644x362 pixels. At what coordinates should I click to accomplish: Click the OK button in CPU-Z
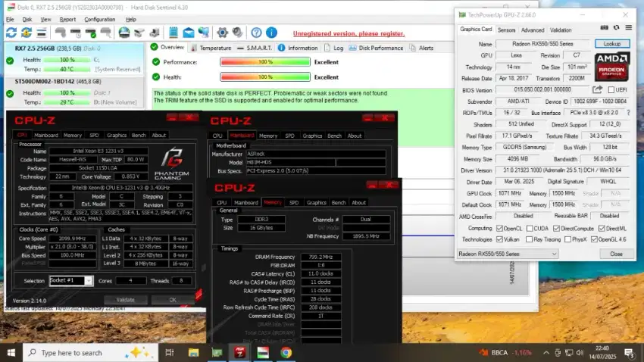point(173,300)
